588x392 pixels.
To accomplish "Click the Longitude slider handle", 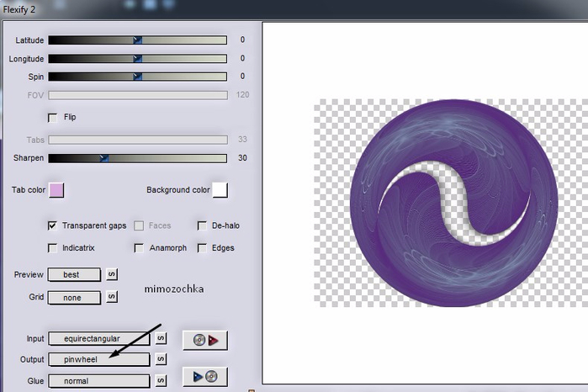I will [x=138, y=59].
